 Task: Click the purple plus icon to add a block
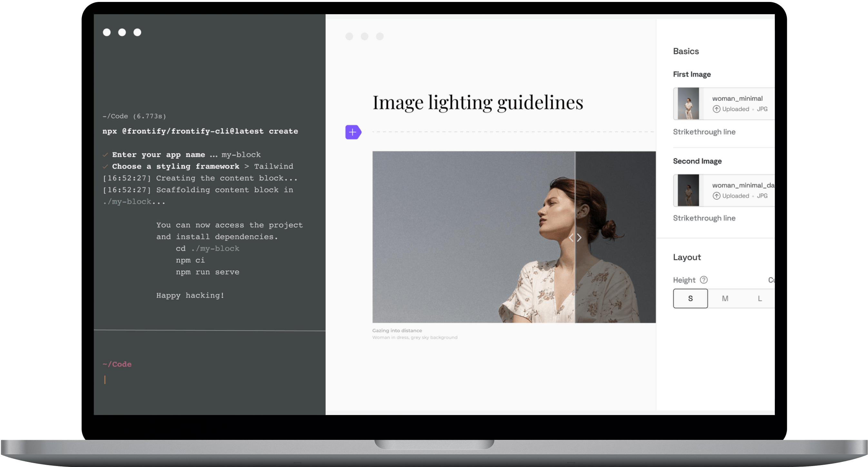pos(352,132)
